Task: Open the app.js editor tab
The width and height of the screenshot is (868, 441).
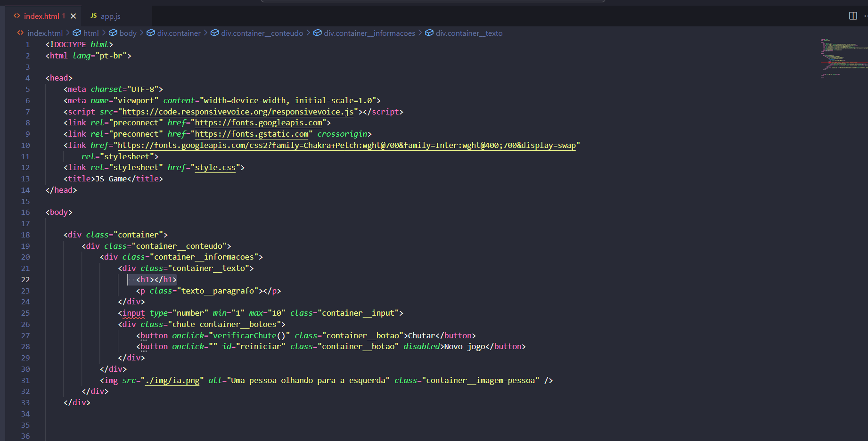Action: 111,16
